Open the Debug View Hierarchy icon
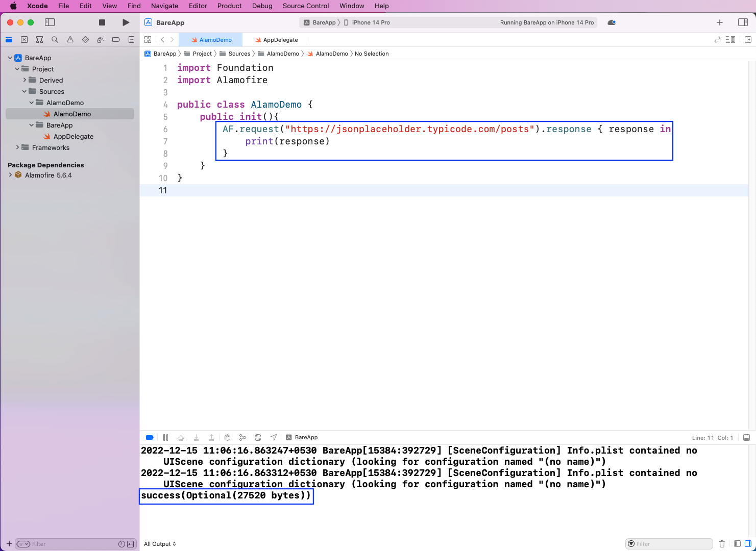 pos(228,437)
